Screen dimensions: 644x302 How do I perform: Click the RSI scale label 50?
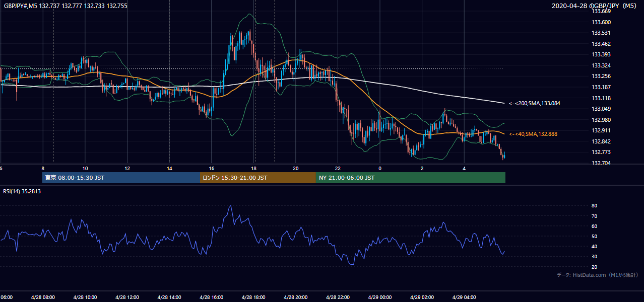pyautogui.click(x=594, y=236)
